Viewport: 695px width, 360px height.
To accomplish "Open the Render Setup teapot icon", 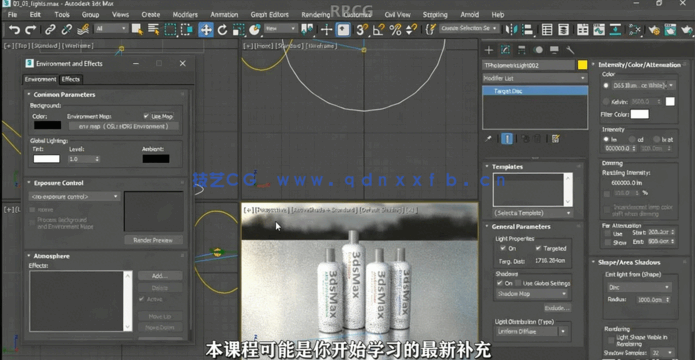I will tap(654, 30).
